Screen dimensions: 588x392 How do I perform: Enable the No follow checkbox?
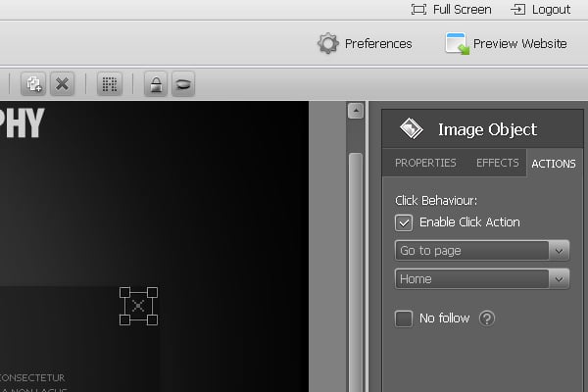pyautogui.click(x=404, y=318)
